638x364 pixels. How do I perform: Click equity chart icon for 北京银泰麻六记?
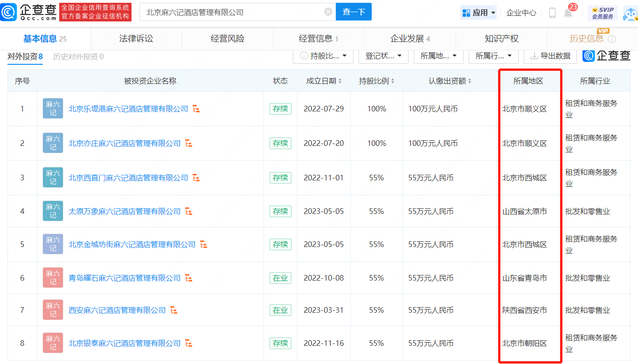tap(189, 343)
